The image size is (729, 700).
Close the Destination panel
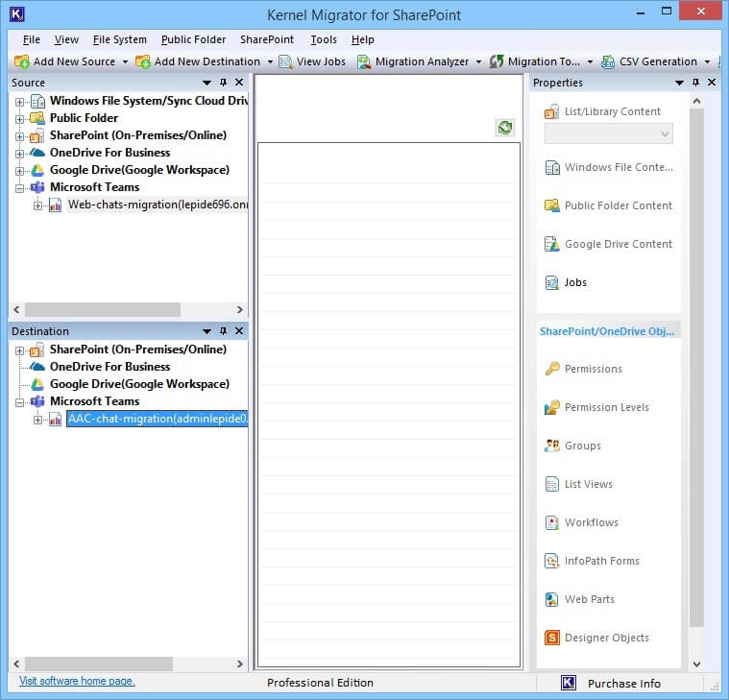[239, 331]
